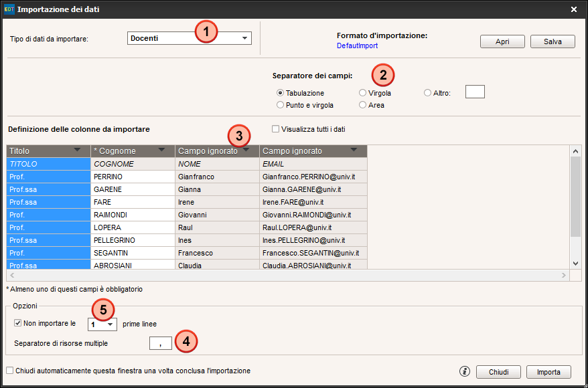Viewport: 588px width, 388px height.
Task: Select the RAIMONDI surname cell
Action: point(133,215)
